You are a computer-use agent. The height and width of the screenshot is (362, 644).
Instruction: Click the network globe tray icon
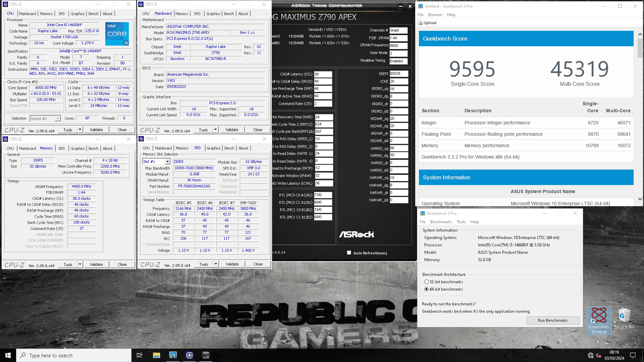tap(591, 355)
